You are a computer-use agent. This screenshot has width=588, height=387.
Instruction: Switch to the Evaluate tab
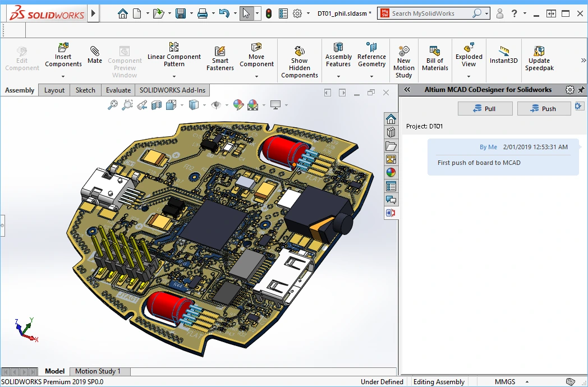click(x=118, y=90)
